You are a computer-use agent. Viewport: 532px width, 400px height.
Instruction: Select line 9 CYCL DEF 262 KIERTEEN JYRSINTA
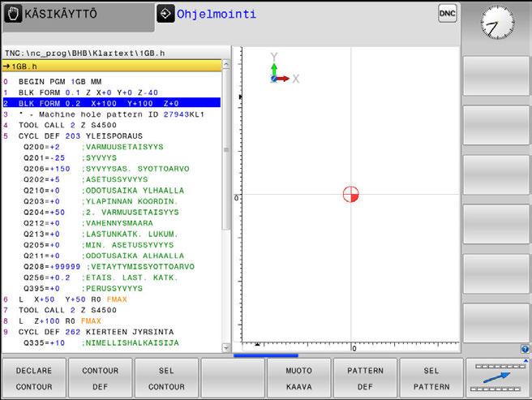(x=112, y=331)
